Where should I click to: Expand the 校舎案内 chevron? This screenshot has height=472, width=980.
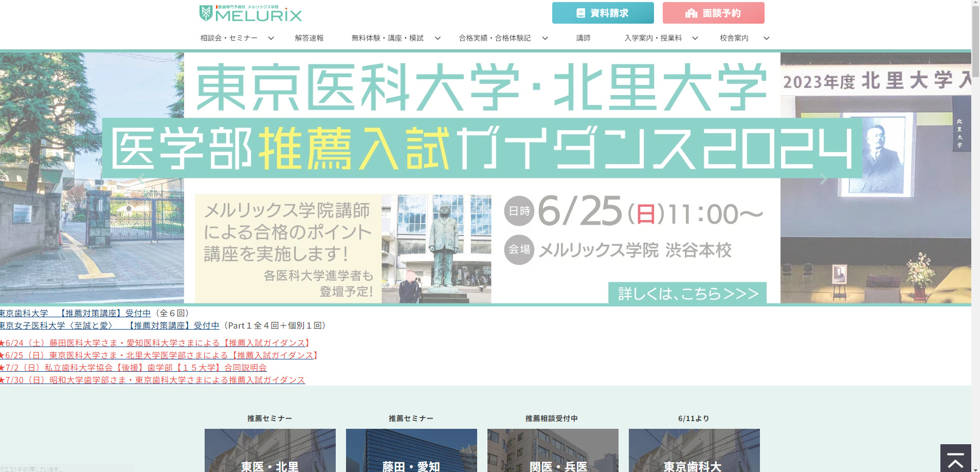point(766,38)
